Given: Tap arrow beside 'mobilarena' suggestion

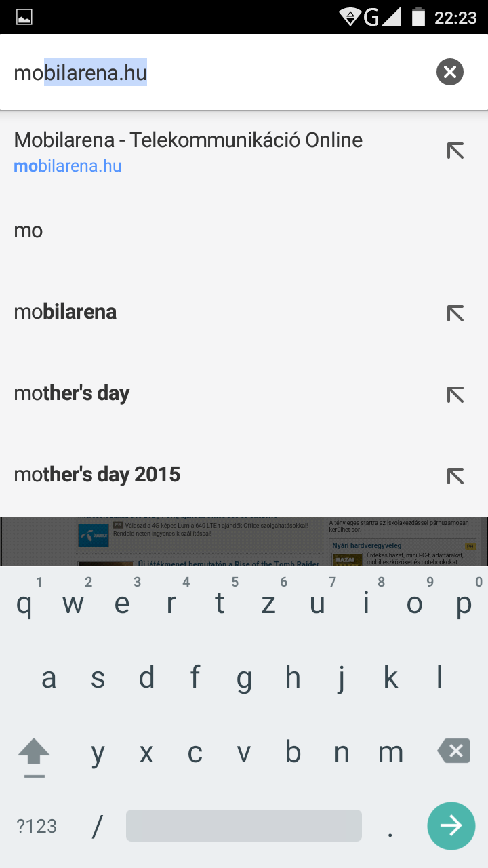Looking at the screenshot, I should (455, 313).
